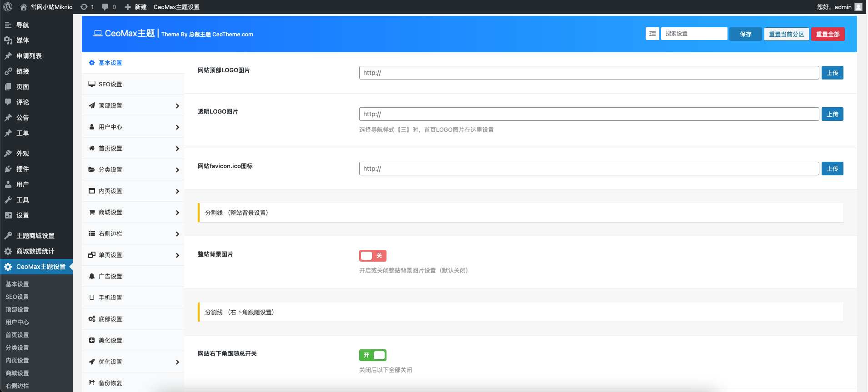Open the comments bubble icon in admin bar
Image resolution: width=868 pixels, height=392 pixels.
[105, 7]
